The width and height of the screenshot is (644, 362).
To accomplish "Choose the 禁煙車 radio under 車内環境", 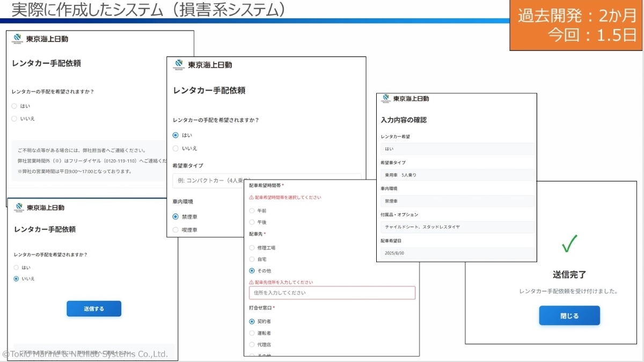I will click(175, 217).
